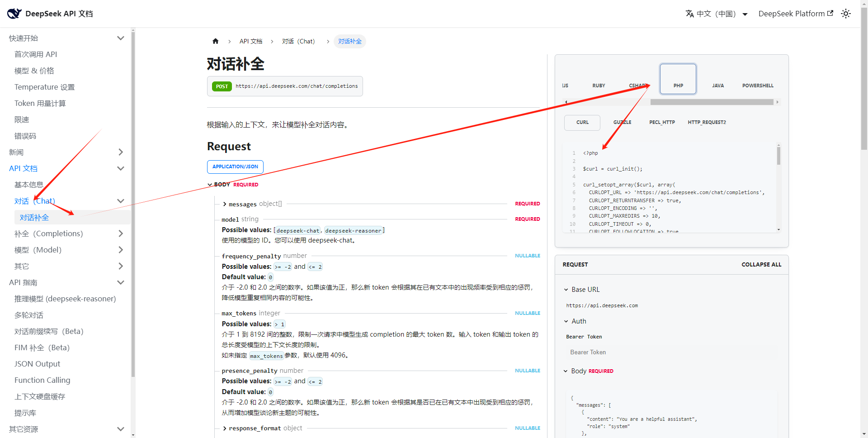Choose the GUZZLE variant tab

(622, 123)
